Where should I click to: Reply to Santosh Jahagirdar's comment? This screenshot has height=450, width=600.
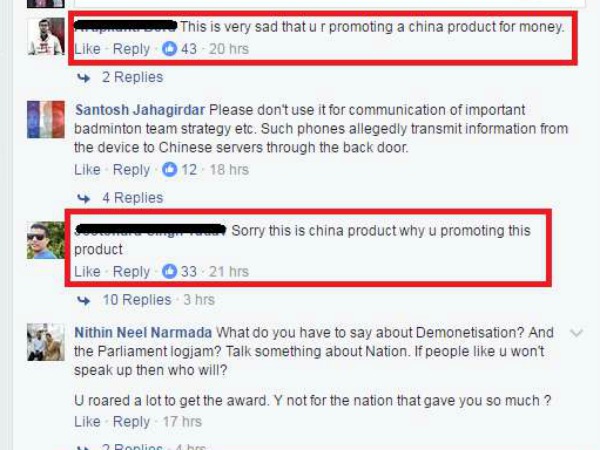(131, 170)
